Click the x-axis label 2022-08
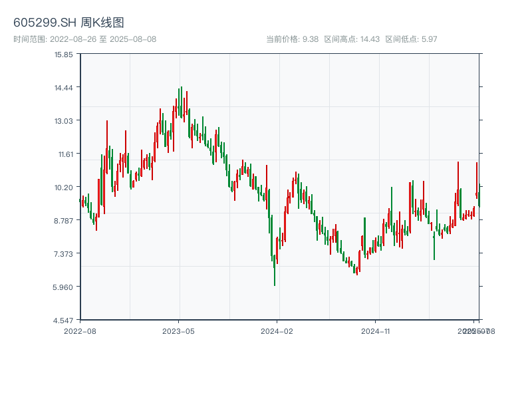The height and width of the screenshot is (399, 532). tap(80, 331)
